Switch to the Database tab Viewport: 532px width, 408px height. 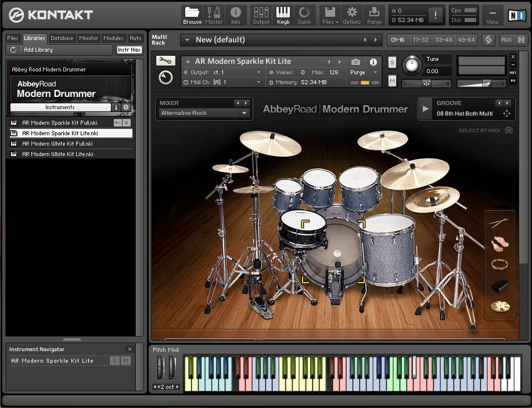[62, 38]
